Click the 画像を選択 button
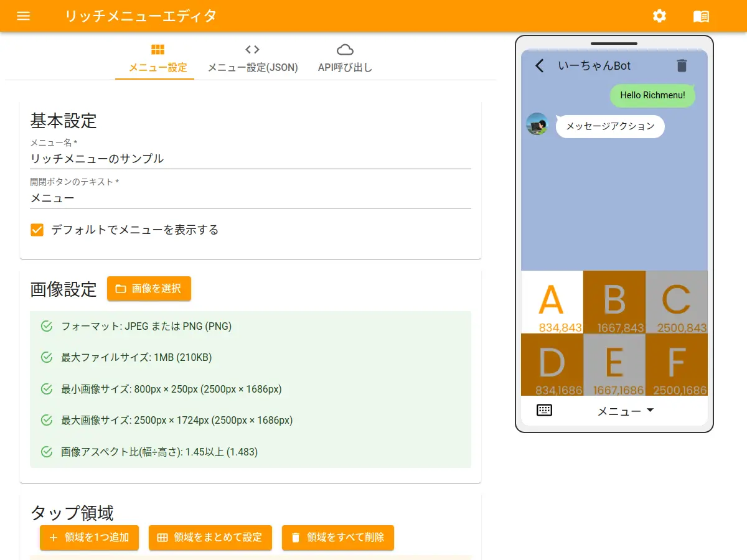The height and width of the screenshot is (560, 747). (149, 289)
